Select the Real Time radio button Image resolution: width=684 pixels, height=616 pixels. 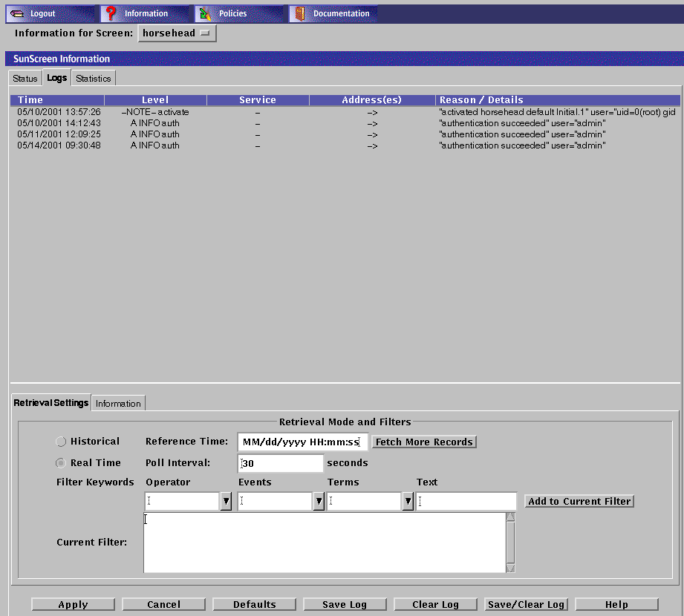(61, 463)
